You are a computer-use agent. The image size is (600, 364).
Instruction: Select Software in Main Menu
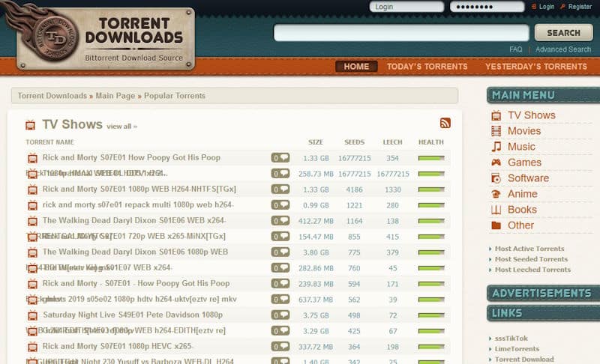pyautogui.click(x=528, y=178)
